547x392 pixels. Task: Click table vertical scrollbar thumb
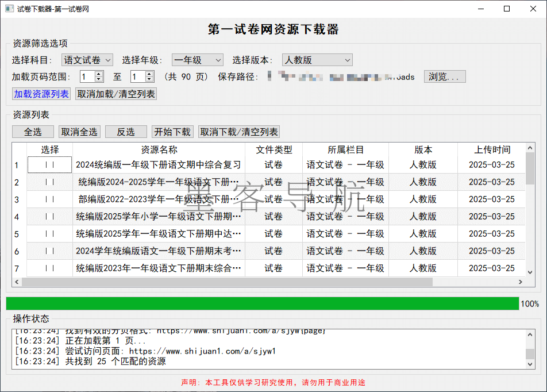pyautogui.click(x=530, y=168)
